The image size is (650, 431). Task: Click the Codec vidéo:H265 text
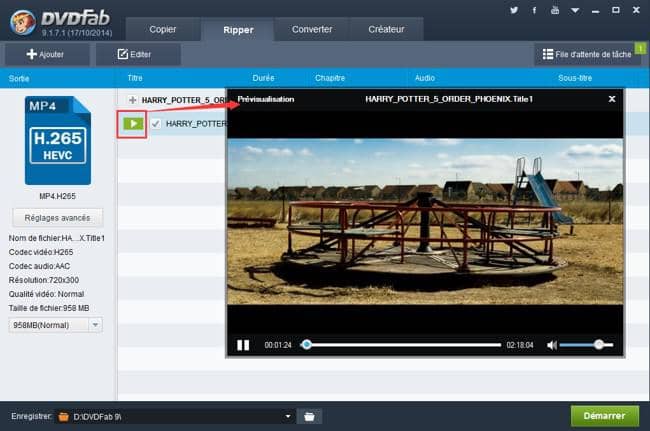pos(41,252)
